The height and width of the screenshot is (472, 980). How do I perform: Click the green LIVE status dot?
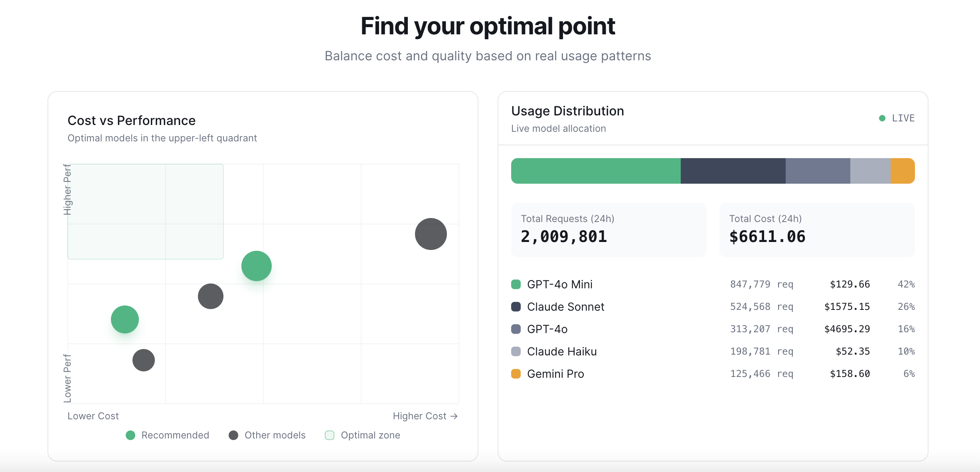pyautogui.click(x=882, y=118)
